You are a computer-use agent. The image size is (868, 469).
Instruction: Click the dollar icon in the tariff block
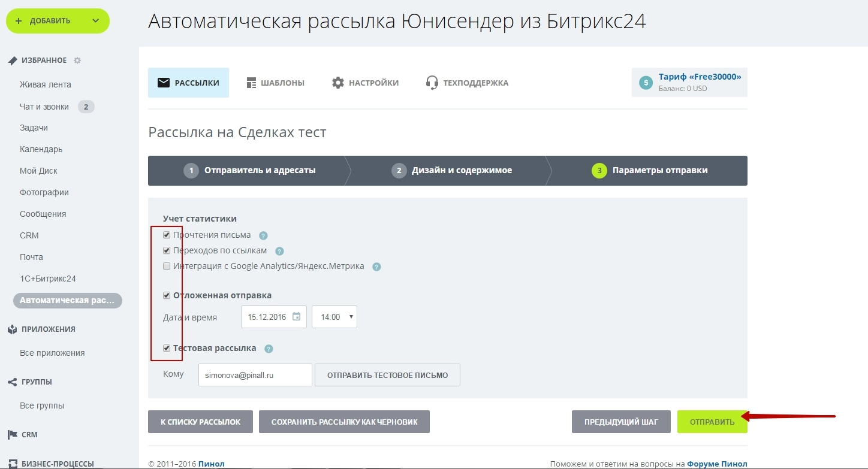(x=646, y=83)
